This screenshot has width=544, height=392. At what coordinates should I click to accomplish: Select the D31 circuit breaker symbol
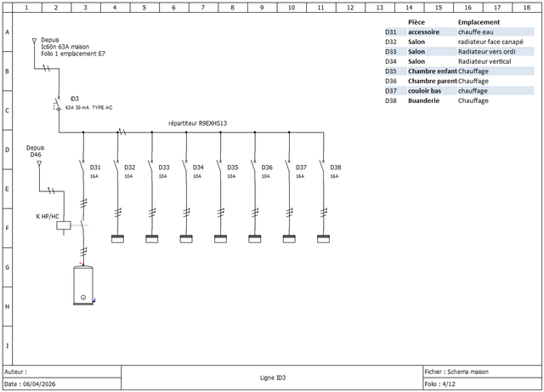(x=82, y=167)
